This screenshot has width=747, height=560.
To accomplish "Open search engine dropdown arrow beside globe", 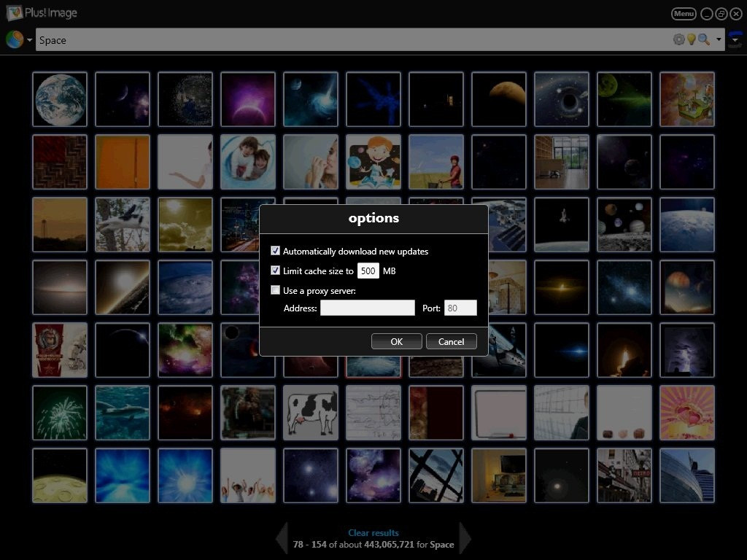I will 29,40.
